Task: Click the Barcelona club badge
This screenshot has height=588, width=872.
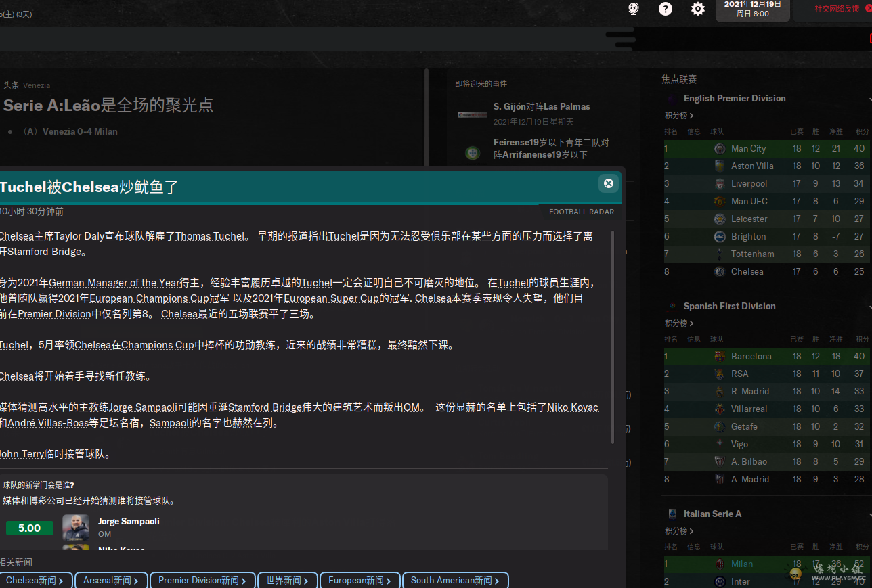Action: 720,356
